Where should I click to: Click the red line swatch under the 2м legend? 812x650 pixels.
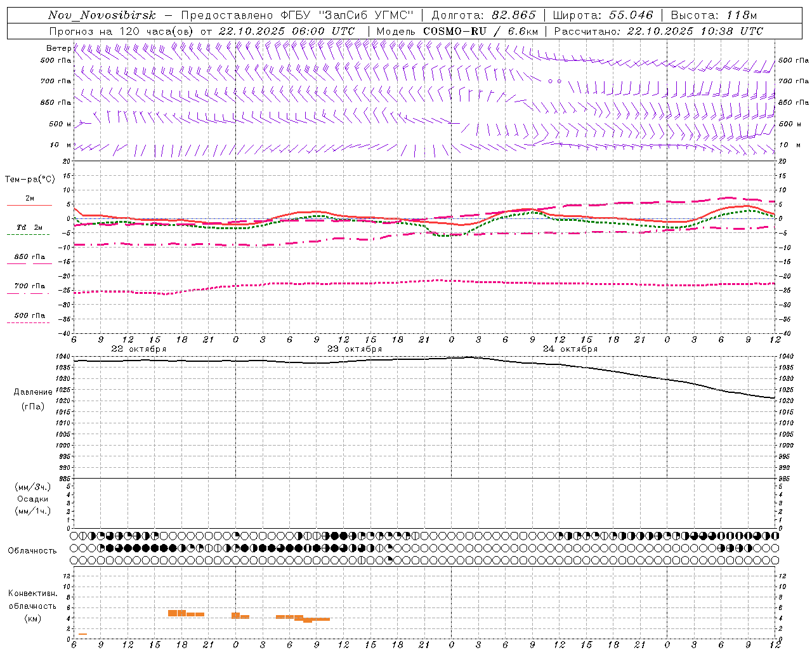click(29, 205)
